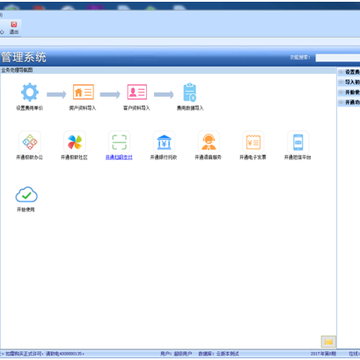Click the 开通极致社区 label
The height and width of the screenshot is (360, 360).
click(74, 157)
